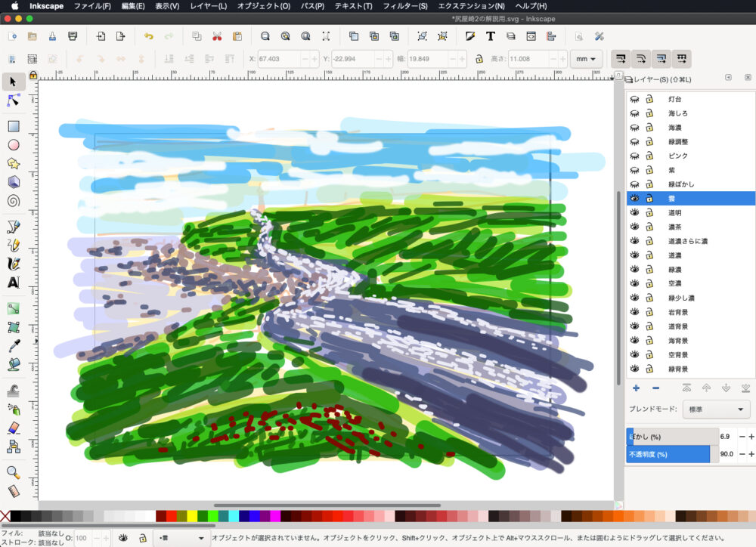Viewport: 756px width, 547px height.
Task: Open the フィルター(S) menu
Action: pos(405,6)
